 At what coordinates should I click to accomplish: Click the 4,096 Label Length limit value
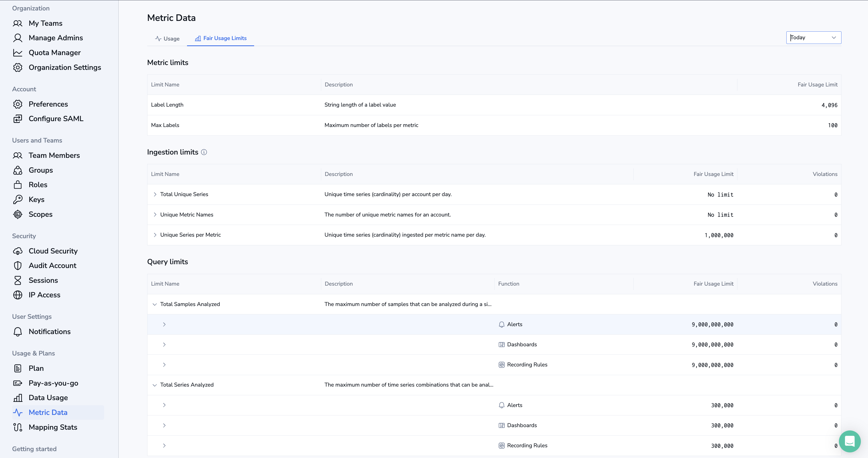click(x=829, y=105)
